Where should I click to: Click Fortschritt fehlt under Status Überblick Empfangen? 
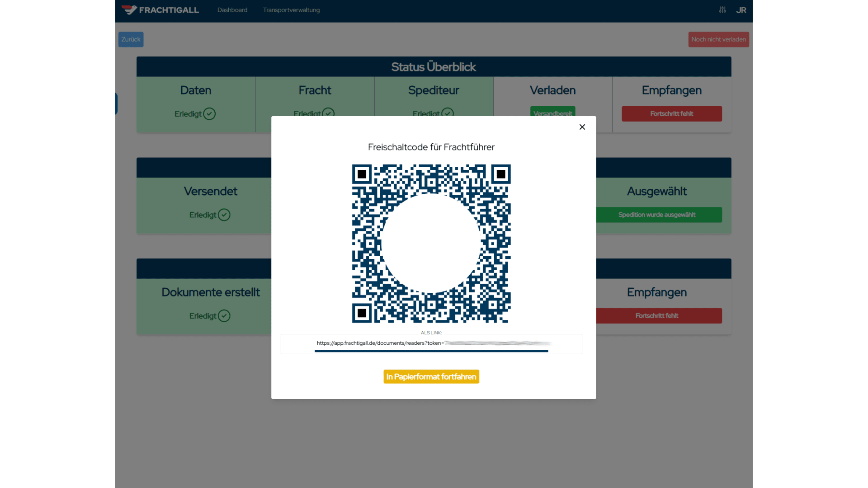coord(671,114)
